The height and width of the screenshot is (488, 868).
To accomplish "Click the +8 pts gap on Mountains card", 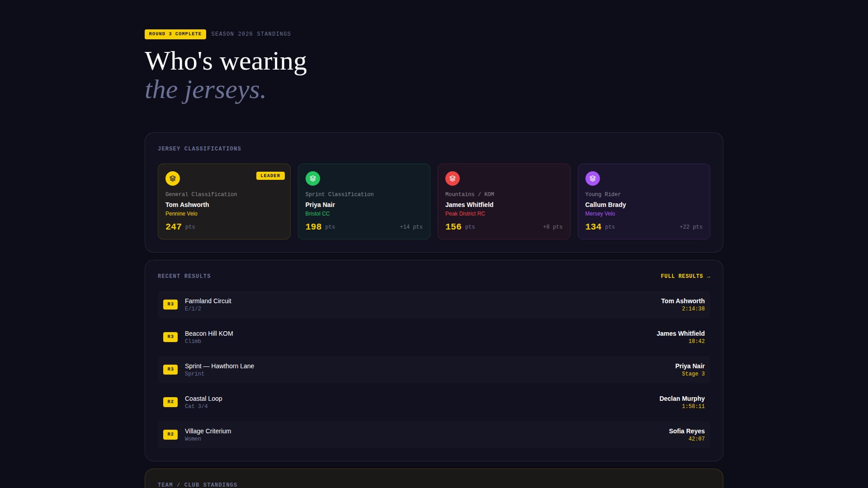I will point(552,227).
